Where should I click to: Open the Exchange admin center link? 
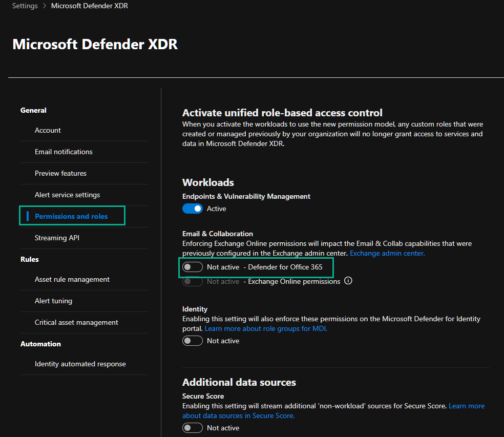[387, 254]
